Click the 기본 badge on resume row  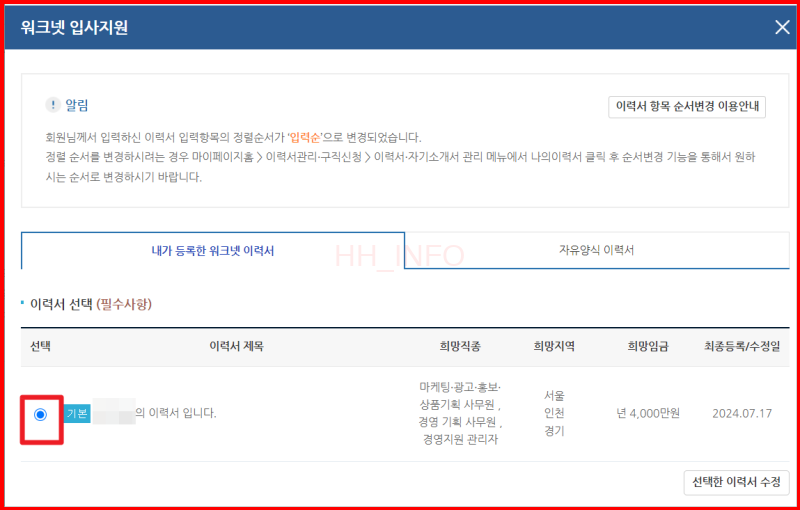click(77, 413)
